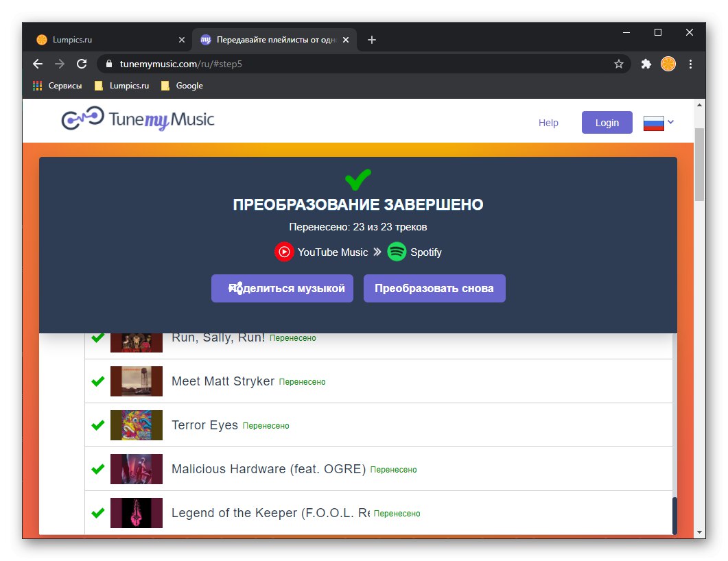Bookmark this page with the star icon
The height and width of the screenshot is (561, 728).
coord(618,64)
